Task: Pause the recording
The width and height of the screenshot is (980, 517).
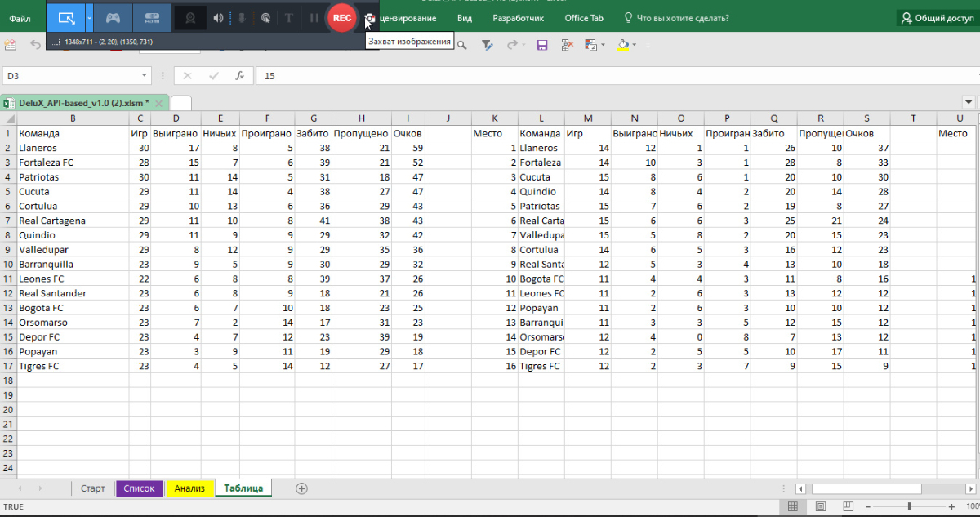Action: [x=314, y=17]
